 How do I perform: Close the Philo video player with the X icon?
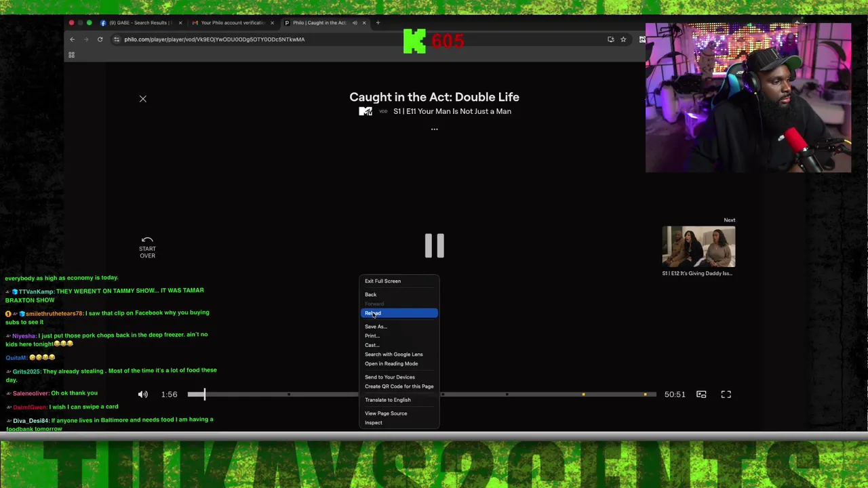pyautogui.click(x=143, y=99)
